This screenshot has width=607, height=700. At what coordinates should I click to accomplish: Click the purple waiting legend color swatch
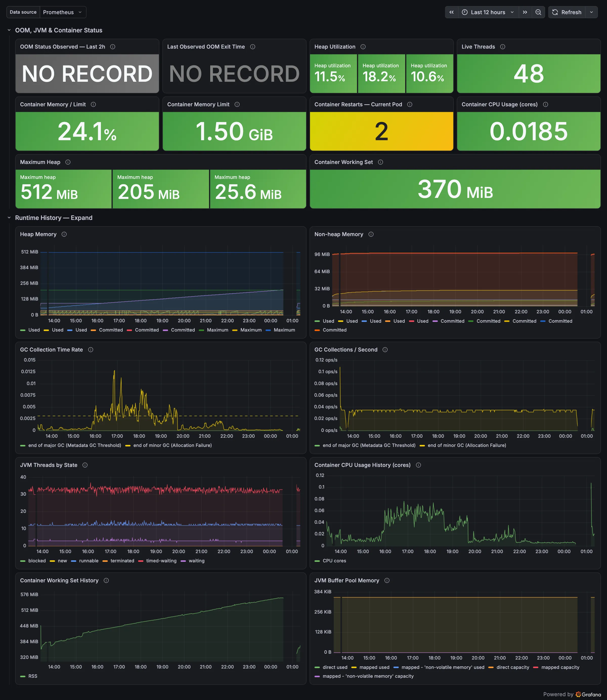pyautogui.click(x=183, y=561)
